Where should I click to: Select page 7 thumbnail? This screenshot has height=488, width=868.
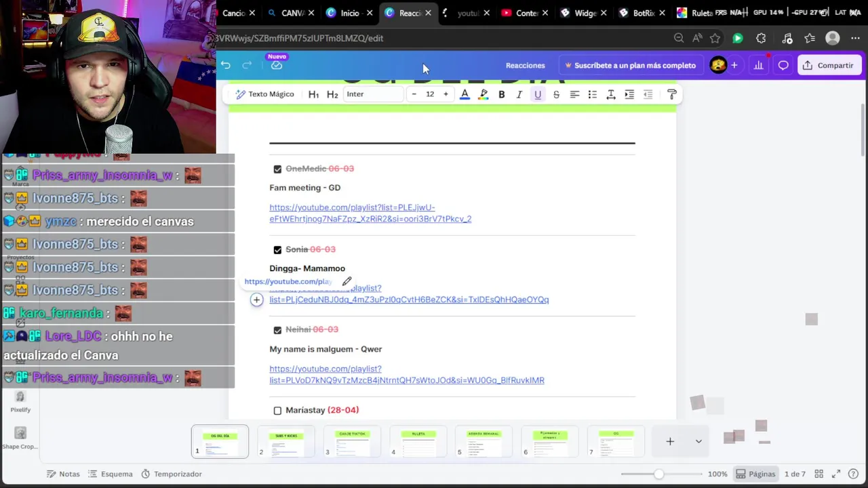616,441
